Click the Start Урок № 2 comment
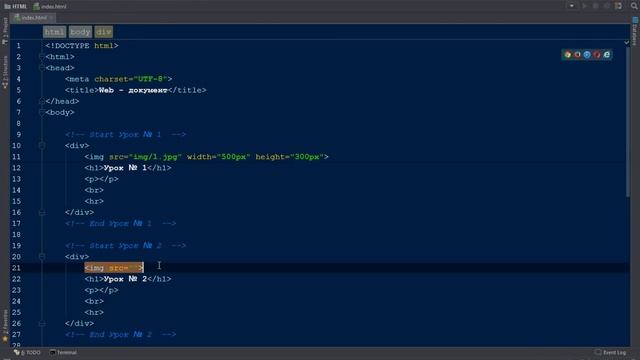The width and height of the screenshot is (640, 360). pos(125,245)
